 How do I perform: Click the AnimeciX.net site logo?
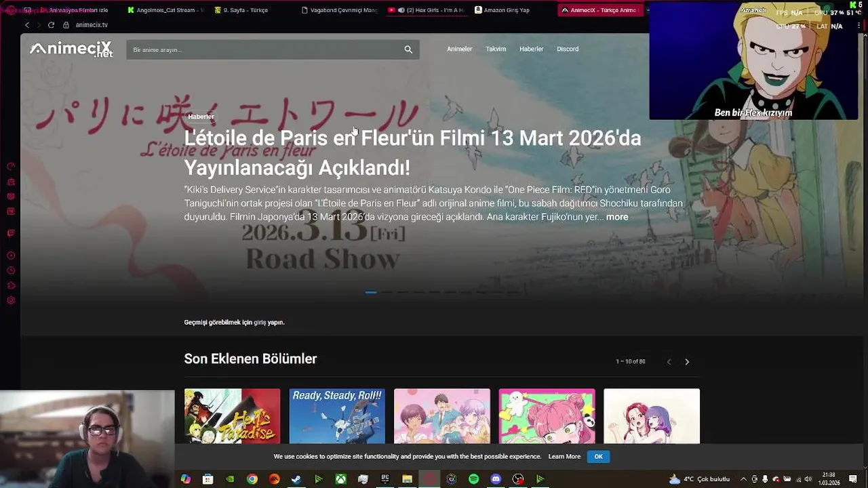71,49
